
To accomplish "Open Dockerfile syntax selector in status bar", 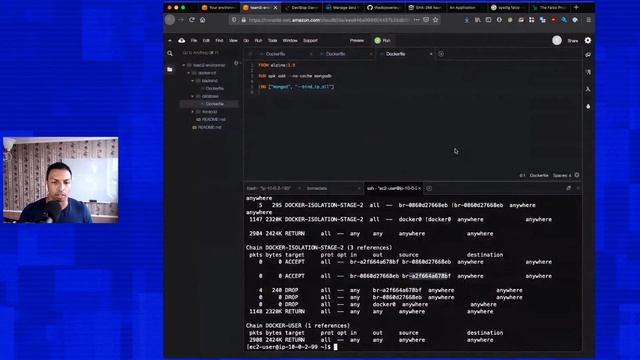I will point(539,176).
